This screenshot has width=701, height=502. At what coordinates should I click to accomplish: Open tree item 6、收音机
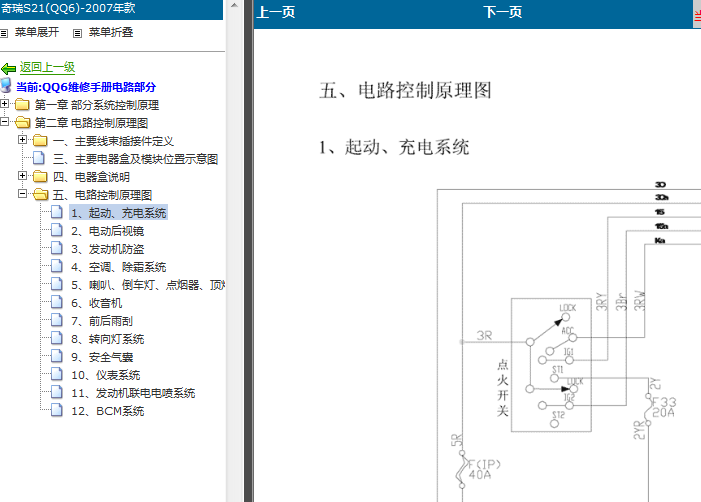(97, 303)
